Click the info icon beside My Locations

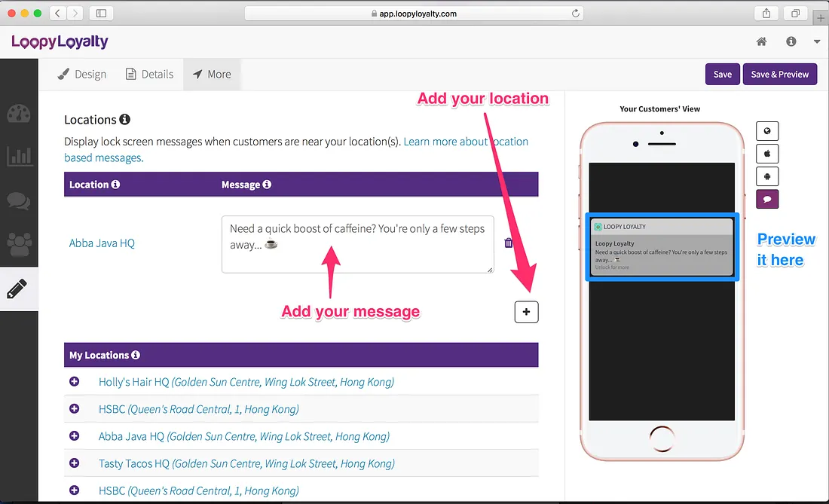click(x=136, y=355)
